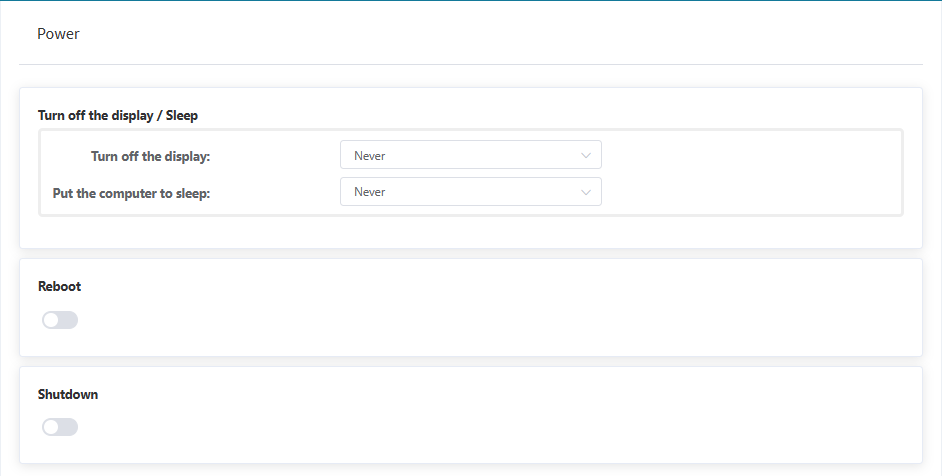Click the white knob of the Reboot switch

tap(51, 320)
